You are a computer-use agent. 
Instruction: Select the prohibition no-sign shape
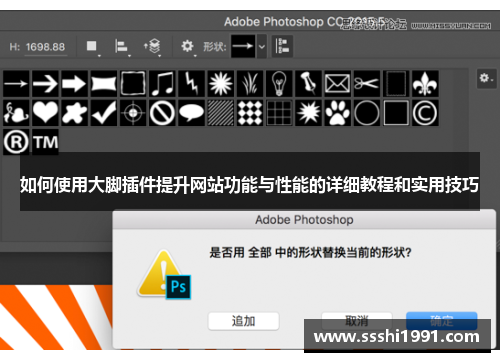pyautogui.click(x=162, y=113)
